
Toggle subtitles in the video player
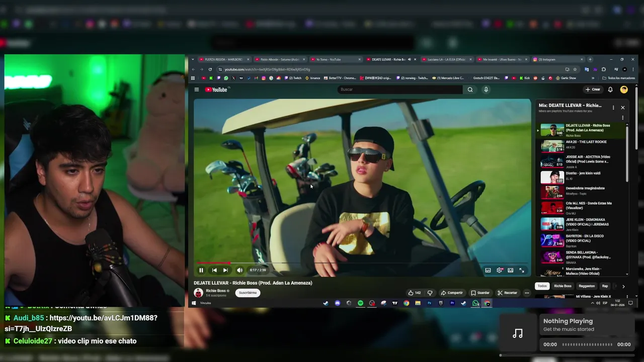tap(488, 270)
